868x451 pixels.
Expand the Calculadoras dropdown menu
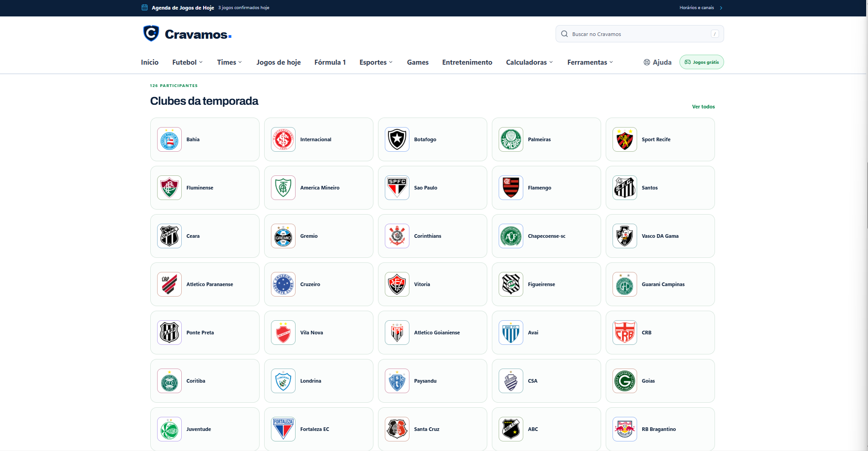coord(530,62)
